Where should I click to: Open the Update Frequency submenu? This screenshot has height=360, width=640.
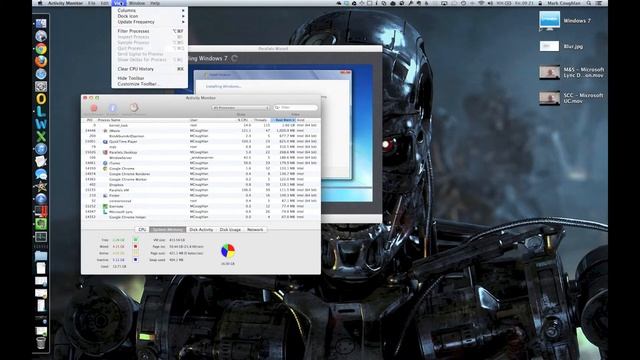point(149,22)
